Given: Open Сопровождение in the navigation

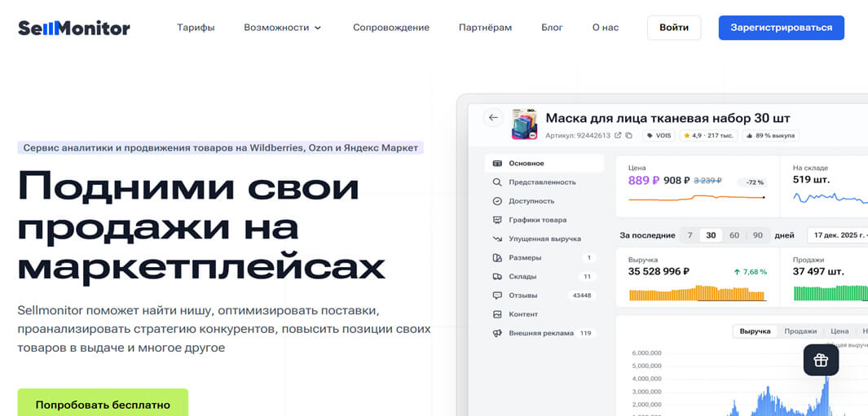Looking at the screenshot, I should 391,28.
